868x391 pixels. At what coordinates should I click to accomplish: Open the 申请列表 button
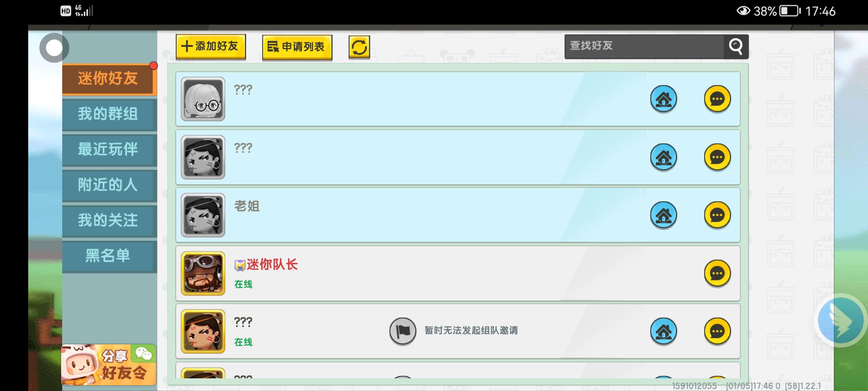coord(297,47)
